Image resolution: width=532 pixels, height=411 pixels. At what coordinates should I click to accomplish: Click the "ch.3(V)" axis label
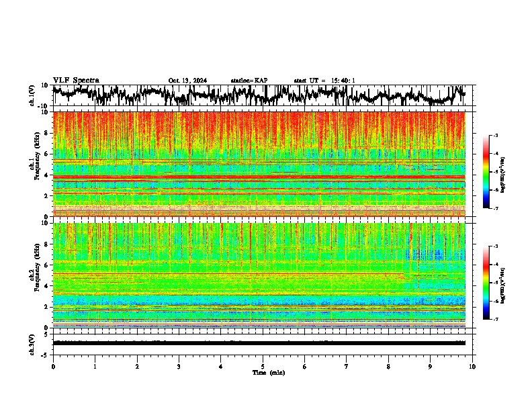tap(32, 345)
